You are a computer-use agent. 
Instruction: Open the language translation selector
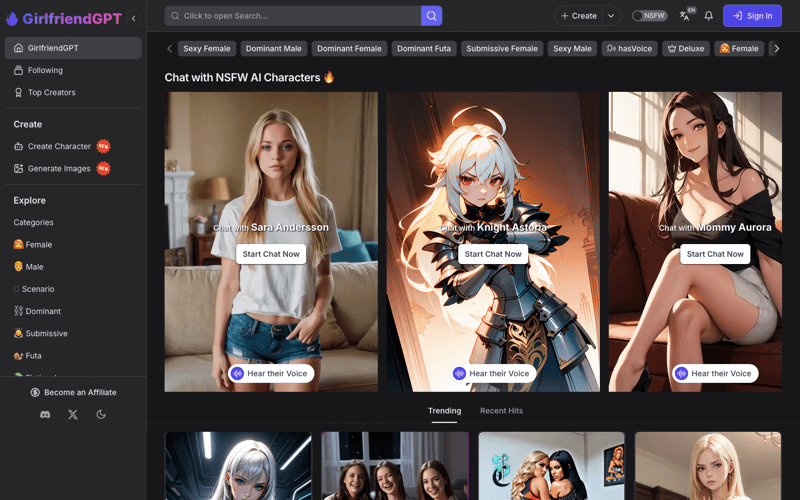(685, 16)
